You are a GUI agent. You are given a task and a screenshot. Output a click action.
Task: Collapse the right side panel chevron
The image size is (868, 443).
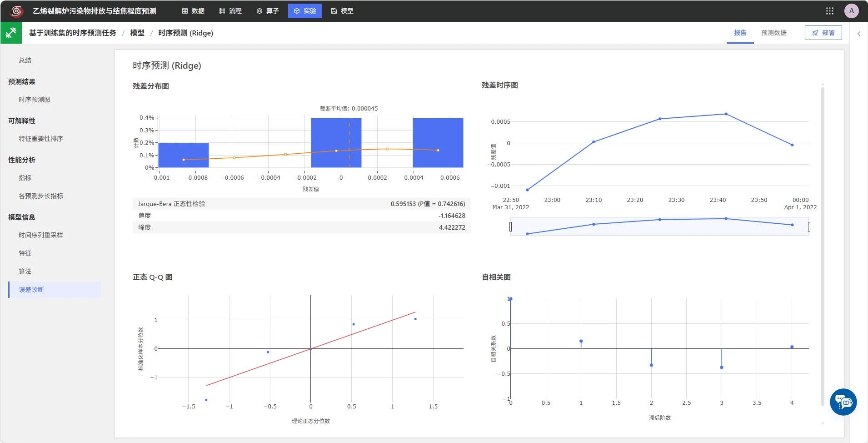point(859,33)
